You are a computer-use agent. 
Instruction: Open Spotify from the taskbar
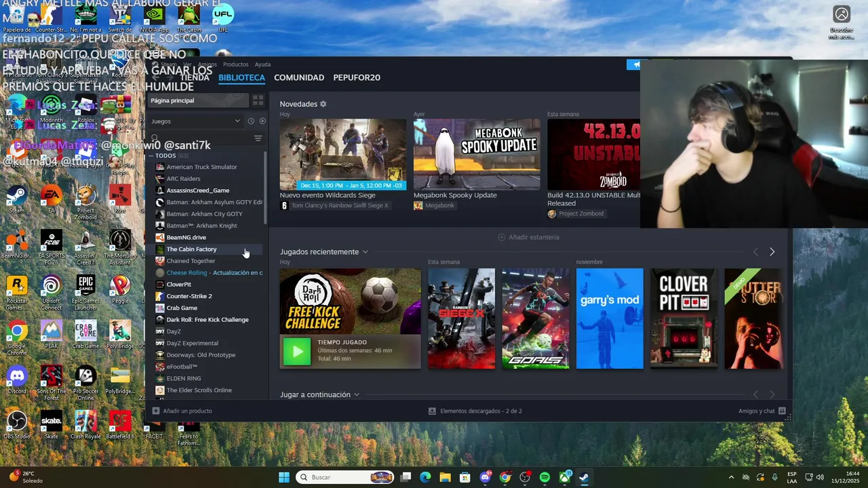click(545, 477)
